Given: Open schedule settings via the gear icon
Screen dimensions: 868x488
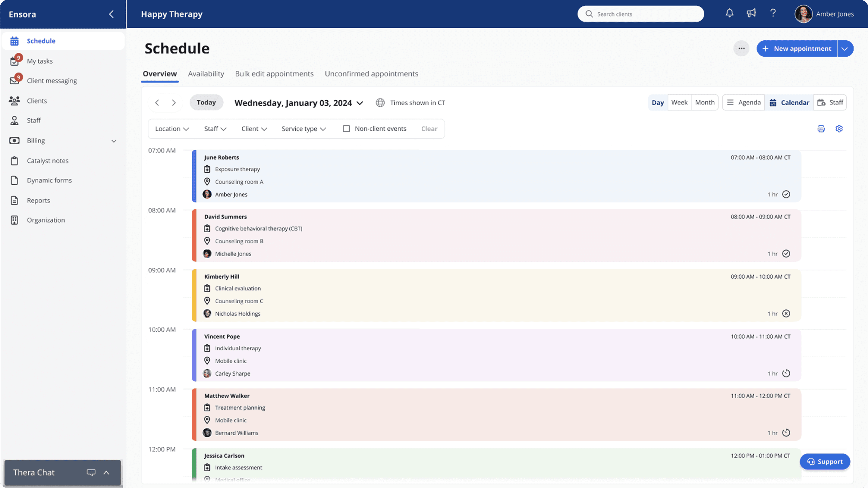Looking at the screenshot, I should tap(839, 128).
